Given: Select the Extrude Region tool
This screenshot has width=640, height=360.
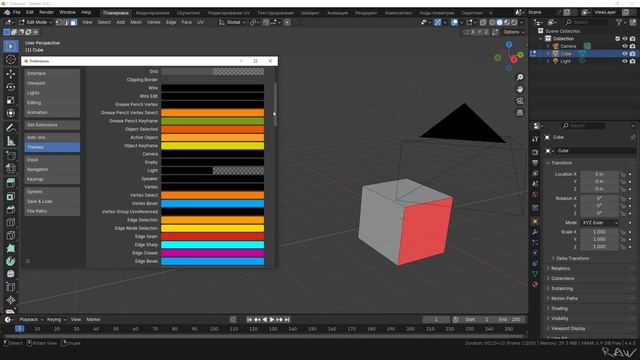Looking at the screenshot, I should [11, 182].
